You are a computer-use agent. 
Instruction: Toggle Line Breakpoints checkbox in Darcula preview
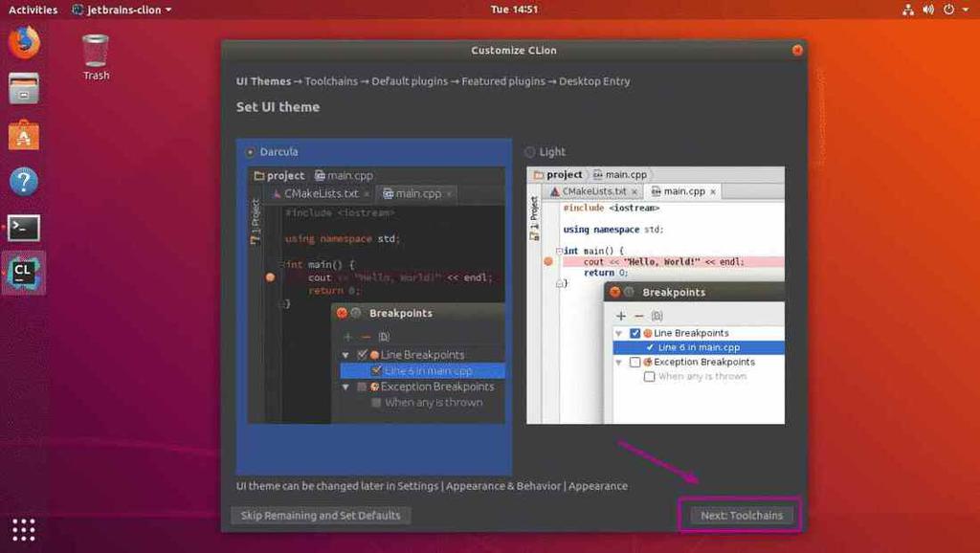click(362, 354)
